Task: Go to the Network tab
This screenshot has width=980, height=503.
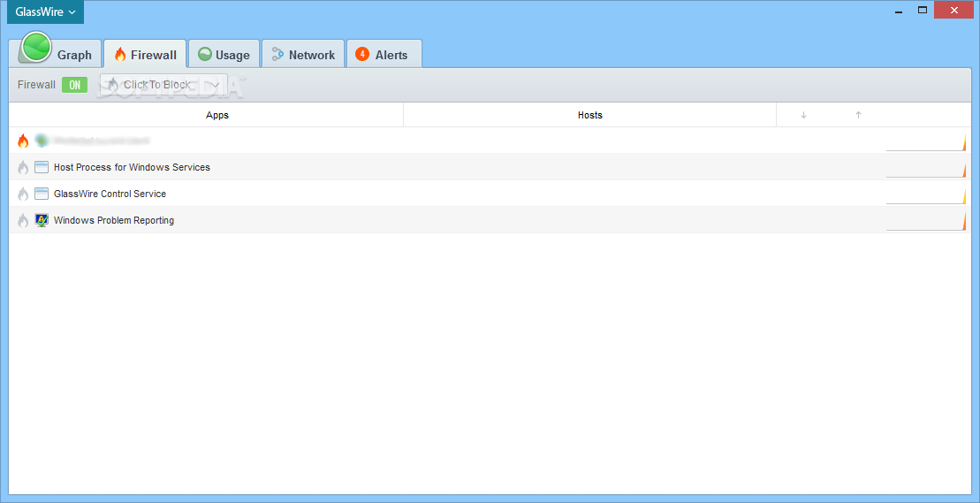Action: click(x=303, y=54)
